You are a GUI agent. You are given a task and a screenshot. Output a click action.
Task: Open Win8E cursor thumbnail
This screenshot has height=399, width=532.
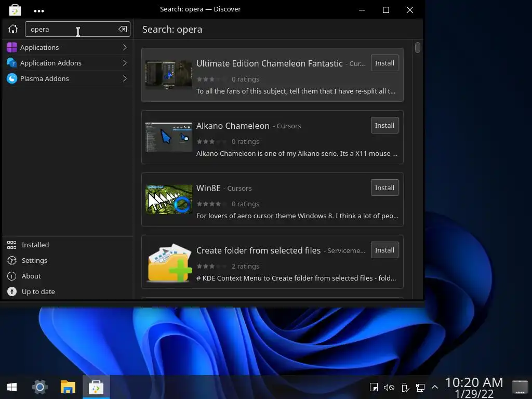(169, 199)
